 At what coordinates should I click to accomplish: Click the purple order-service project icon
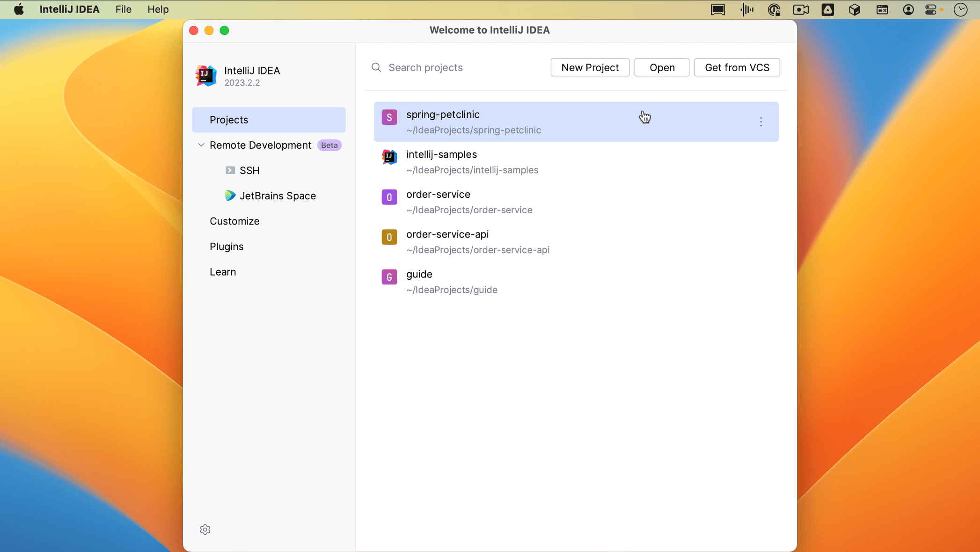click(x=389, y=197)
